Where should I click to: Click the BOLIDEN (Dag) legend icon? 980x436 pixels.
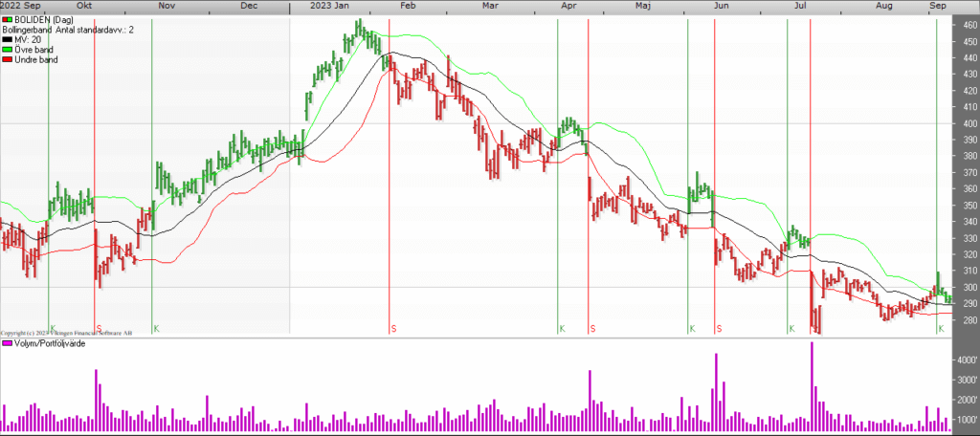(x=7, y=20)
